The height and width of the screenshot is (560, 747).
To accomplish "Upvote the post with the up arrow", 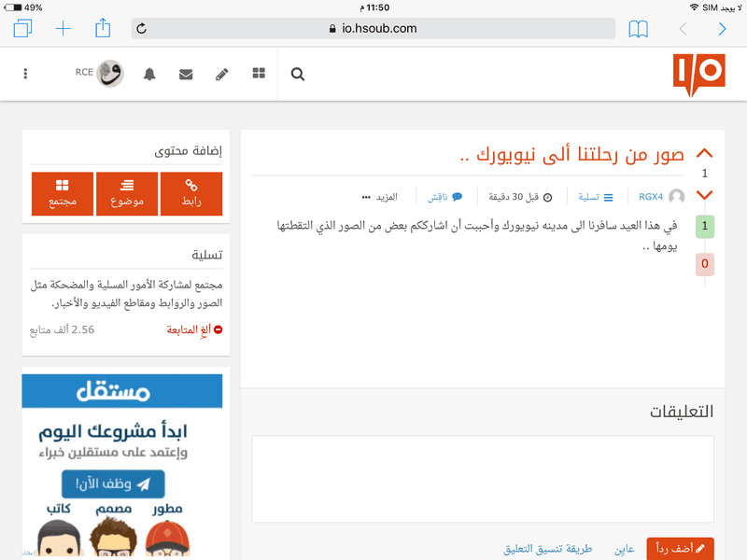I will click(704, 153).
